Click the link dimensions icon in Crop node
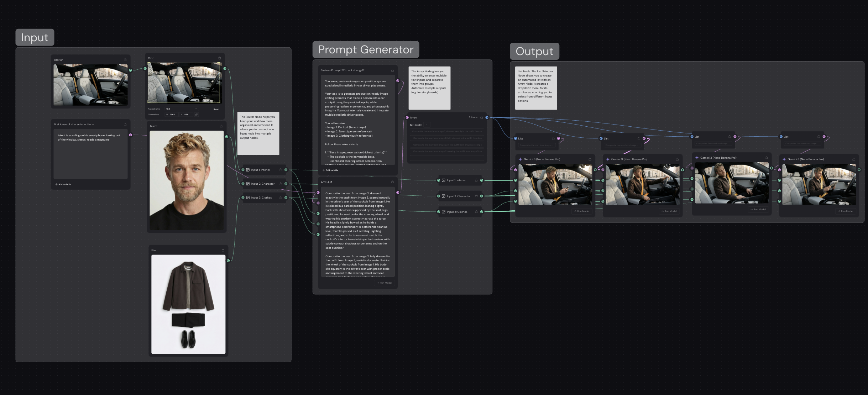The image size is (868, 395). [x=196, y=115]
